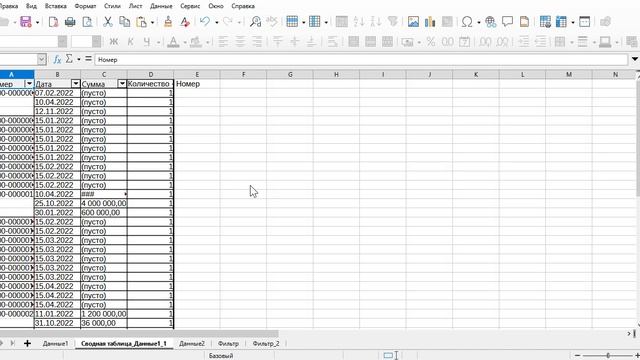Image resolution: width=640 pixels, height=360 pixels.
Task: Open the Формат menu
Action: click(85, 6)
